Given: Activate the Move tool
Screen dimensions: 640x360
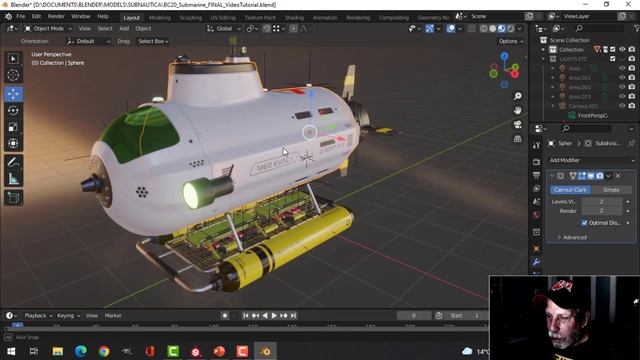Looking at the screenshot, I should pyautogui.click(x=13, y=94).
